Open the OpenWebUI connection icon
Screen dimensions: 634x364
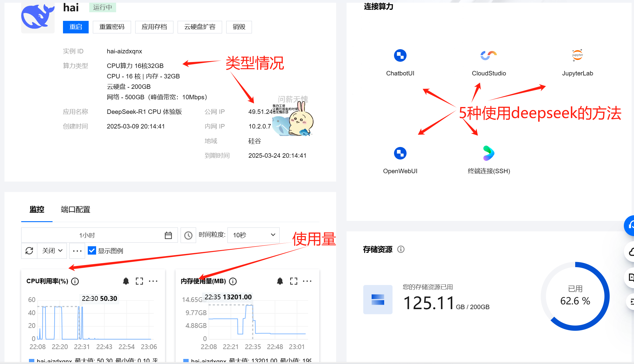(400, 153)
